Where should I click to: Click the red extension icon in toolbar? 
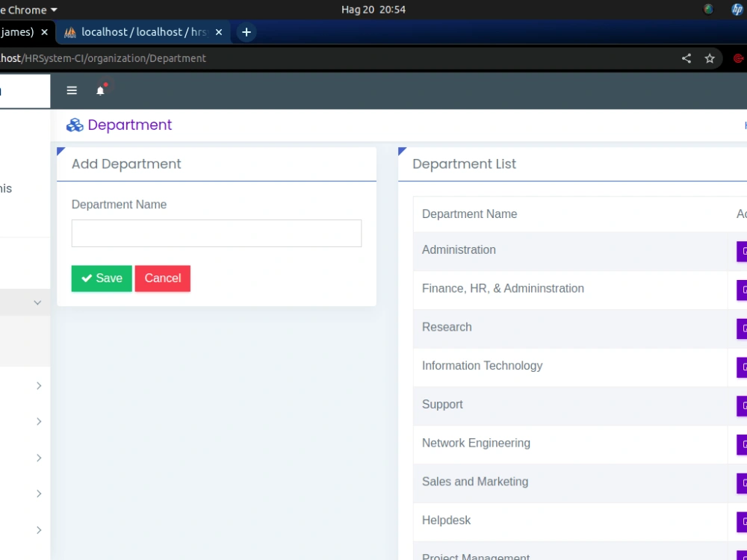pos(740,58)
